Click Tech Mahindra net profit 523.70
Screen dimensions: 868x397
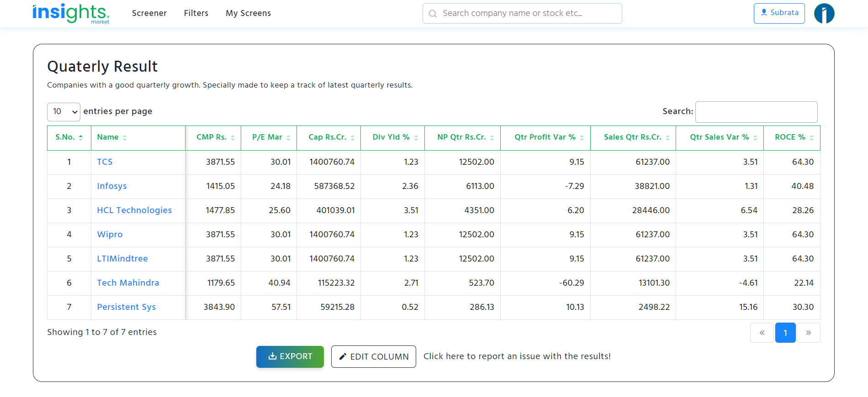[x=482, y=283]
